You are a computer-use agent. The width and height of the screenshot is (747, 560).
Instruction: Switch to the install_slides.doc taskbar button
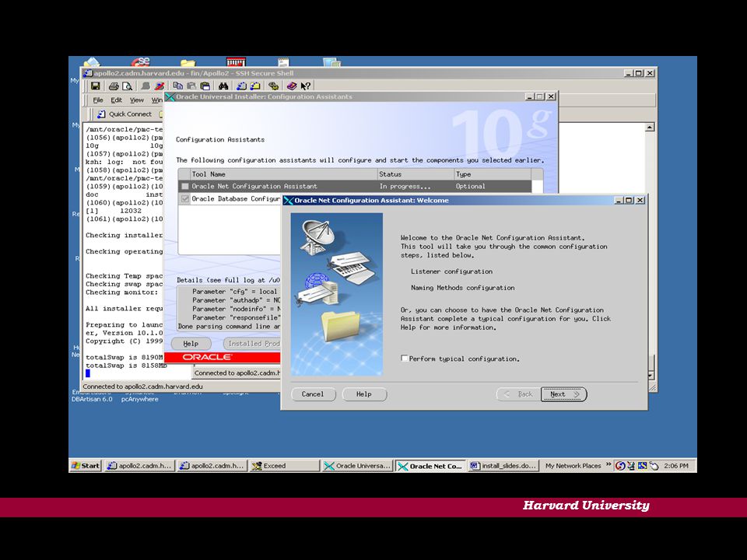(x=503, y=466)
